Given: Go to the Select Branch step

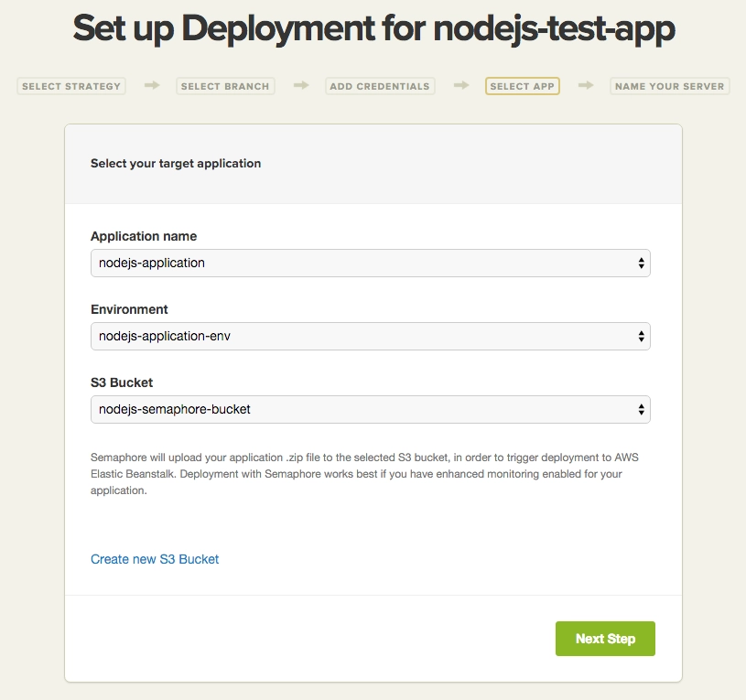Looking at the screenshot, I should coord(225,86).
